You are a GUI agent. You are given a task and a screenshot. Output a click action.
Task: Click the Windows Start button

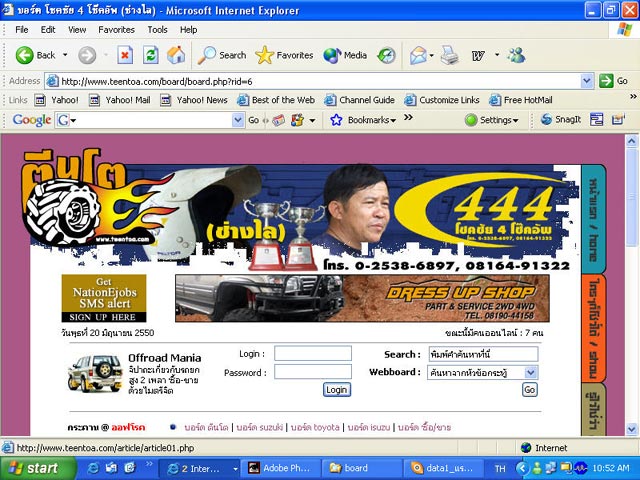(x=38, y=468)
